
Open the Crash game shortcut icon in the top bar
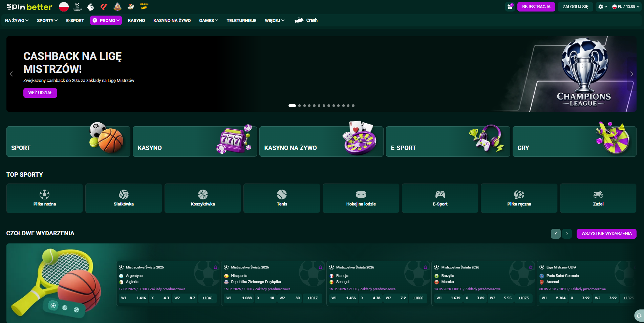pos(144,6)
